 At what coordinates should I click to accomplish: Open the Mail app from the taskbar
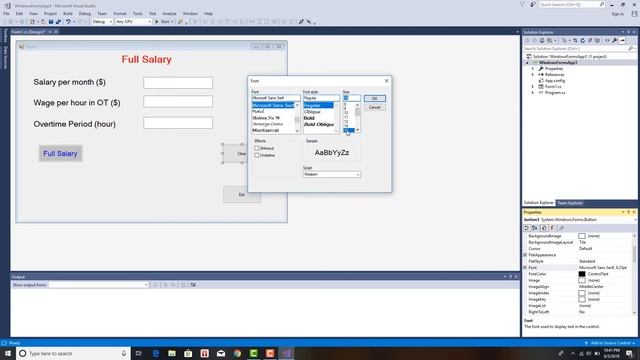point(221,353)
